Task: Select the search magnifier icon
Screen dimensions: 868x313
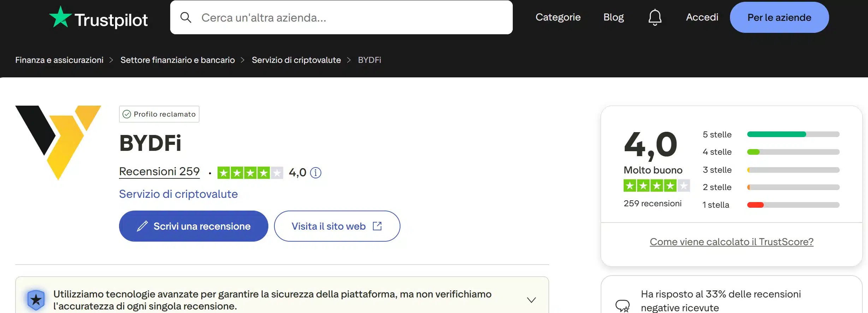Action: [x=186, y=17]
